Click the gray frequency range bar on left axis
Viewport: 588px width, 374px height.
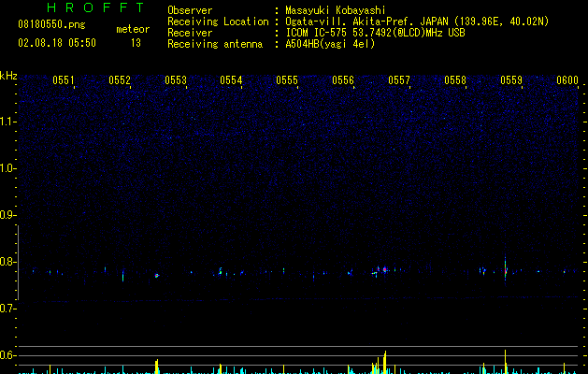click(18, 262)
